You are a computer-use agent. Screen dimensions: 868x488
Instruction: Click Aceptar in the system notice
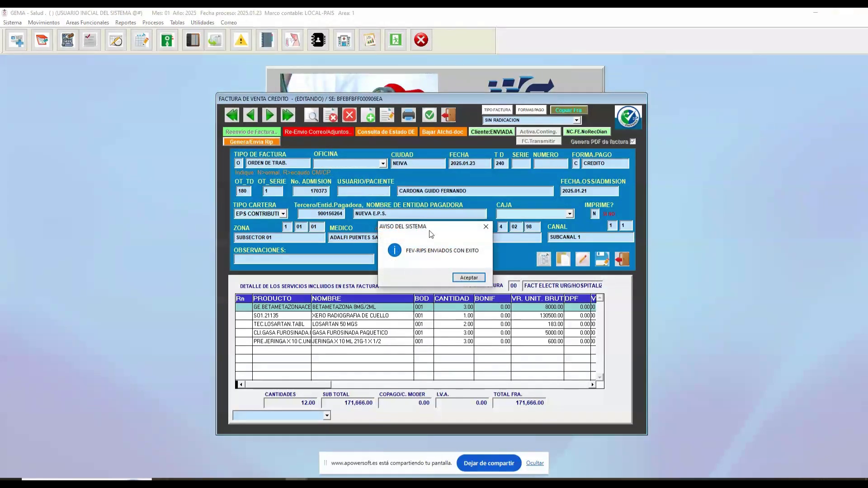click(x=469, y=277)
